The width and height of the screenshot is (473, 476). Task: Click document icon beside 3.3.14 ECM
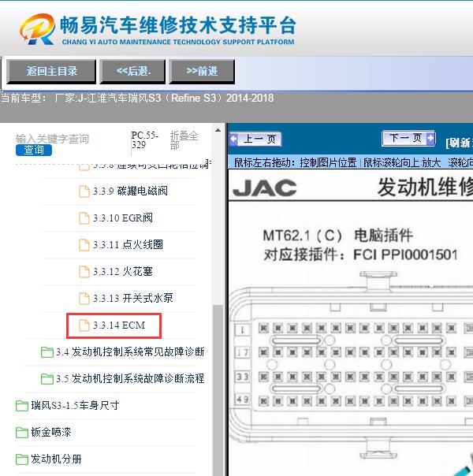coord(84,325)
